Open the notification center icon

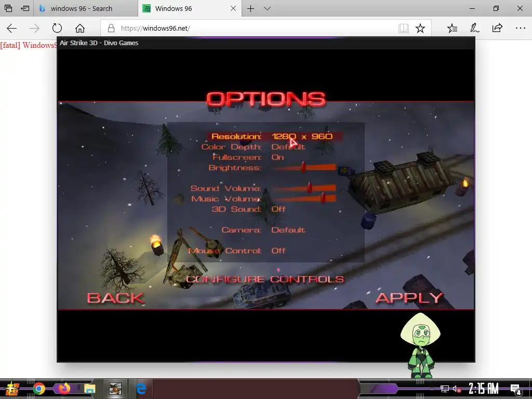coord(516,389)
